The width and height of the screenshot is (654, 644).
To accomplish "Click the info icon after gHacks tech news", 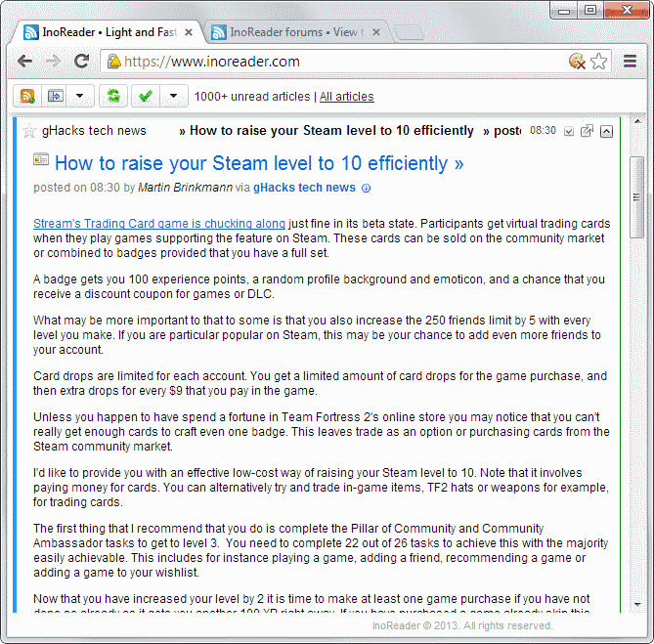I will [366, 189].
